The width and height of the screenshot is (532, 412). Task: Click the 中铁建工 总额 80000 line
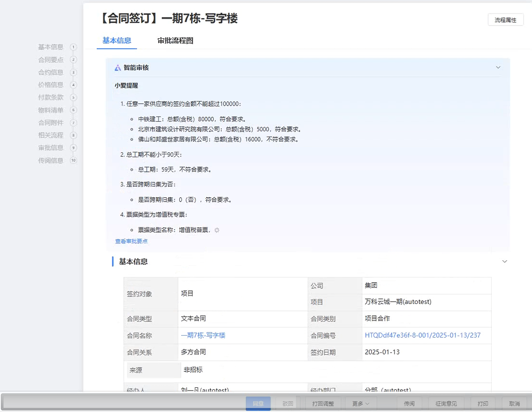tap(192, 119)
